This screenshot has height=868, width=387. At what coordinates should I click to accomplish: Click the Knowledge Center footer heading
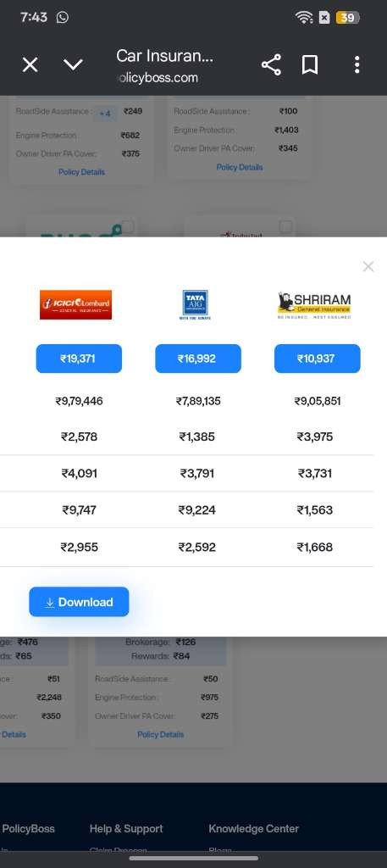point(254,829)
